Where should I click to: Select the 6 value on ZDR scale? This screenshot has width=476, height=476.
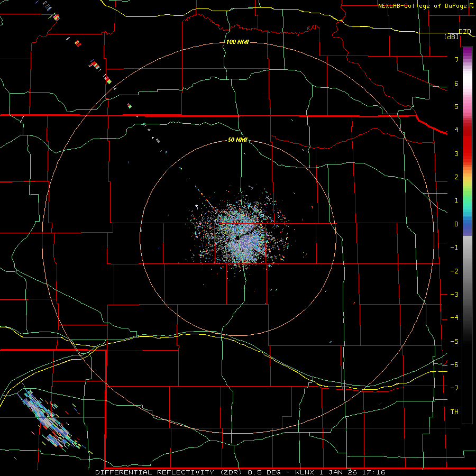tap(456, 83)
